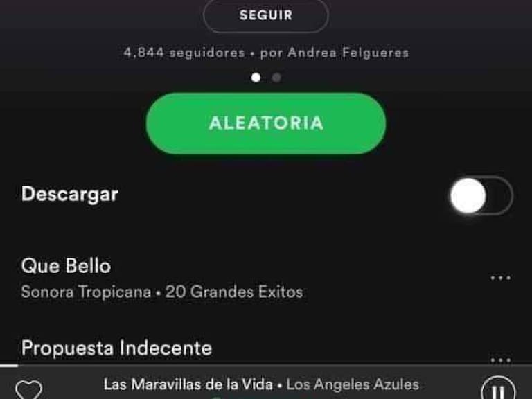Select the second page indicator dot

pos(276,78)
